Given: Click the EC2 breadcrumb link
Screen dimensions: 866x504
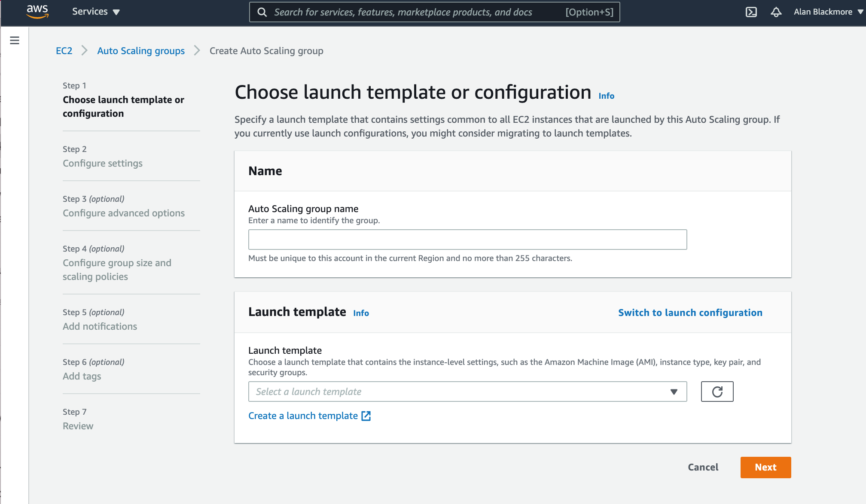Looking at the screenshot, I should 64,51.
